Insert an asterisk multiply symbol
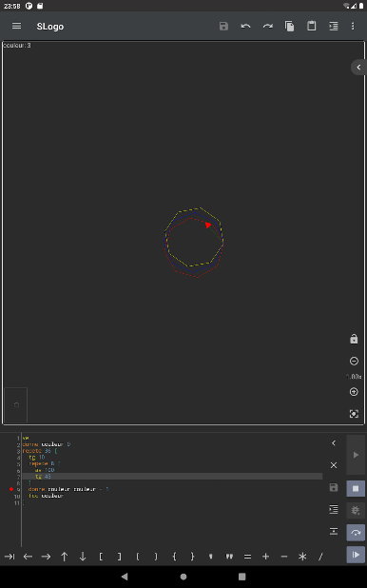 tap(302, 557)
